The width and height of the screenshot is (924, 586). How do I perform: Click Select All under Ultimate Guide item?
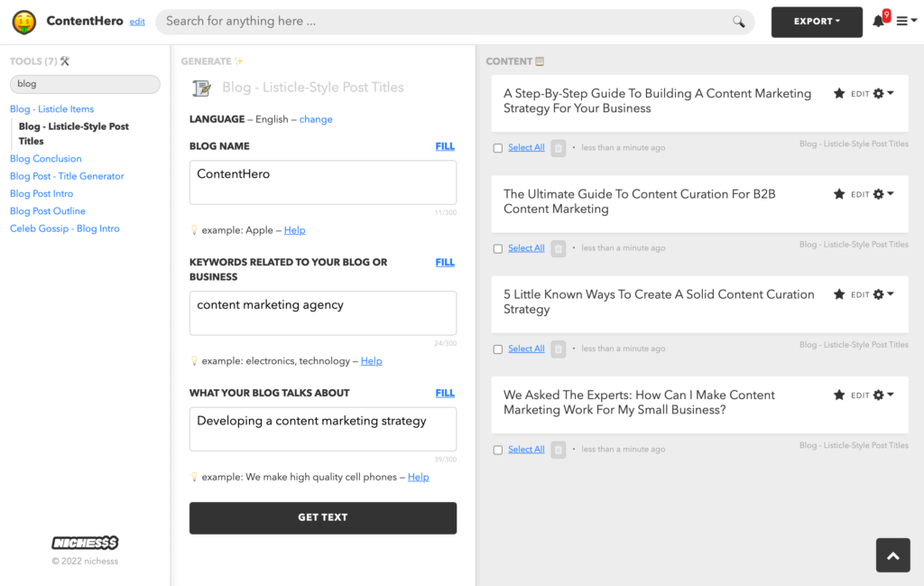pos(526,248)
